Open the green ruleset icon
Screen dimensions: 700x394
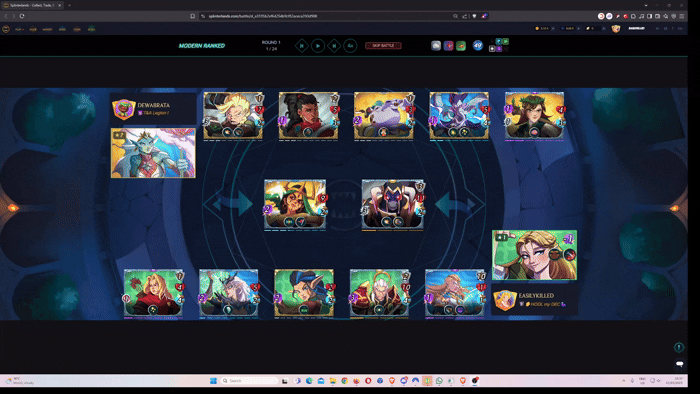click(x=461, y=46)
